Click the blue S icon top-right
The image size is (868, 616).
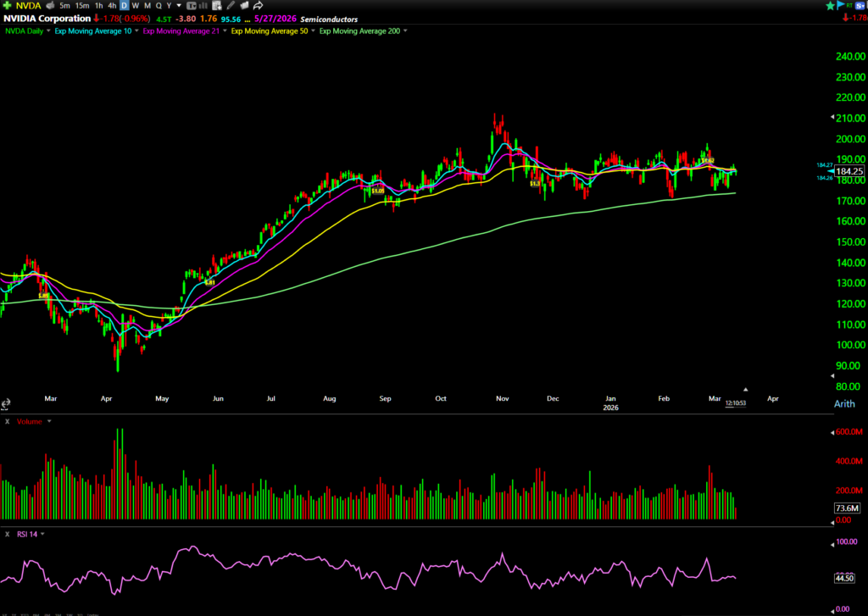[858, 5]
